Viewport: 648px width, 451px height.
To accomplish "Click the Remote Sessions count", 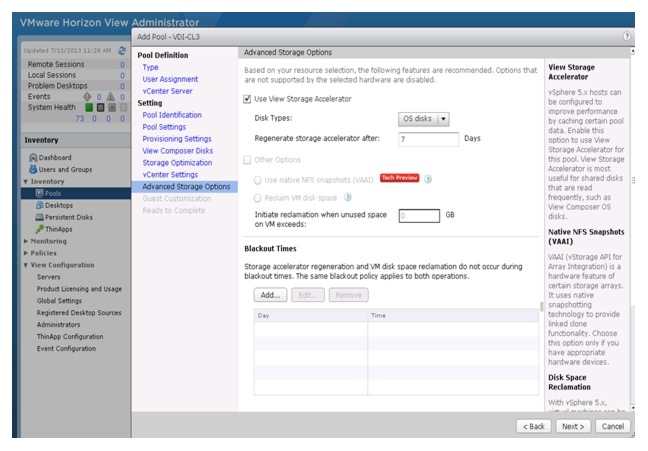I will pos(122,64).
